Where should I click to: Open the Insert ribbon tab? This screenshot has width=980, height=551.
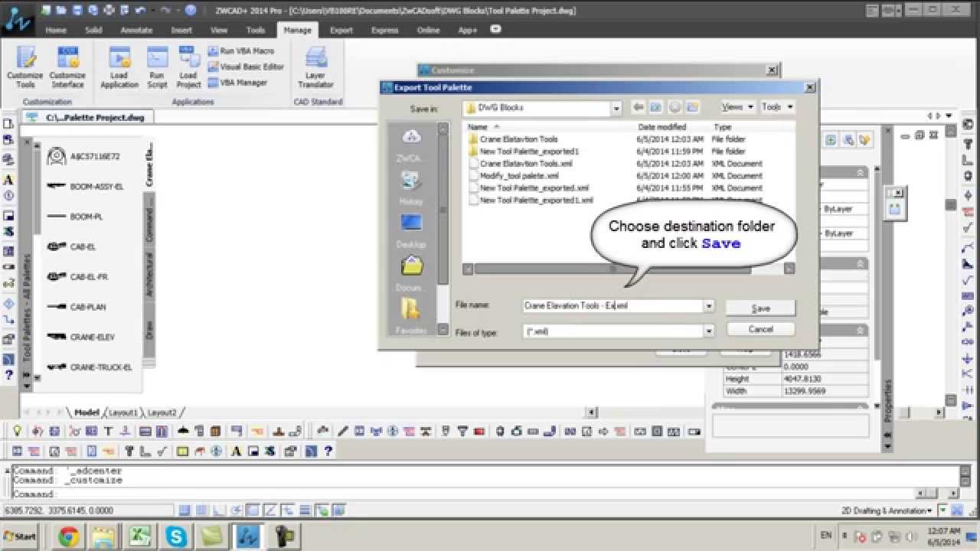pos(181,30)
